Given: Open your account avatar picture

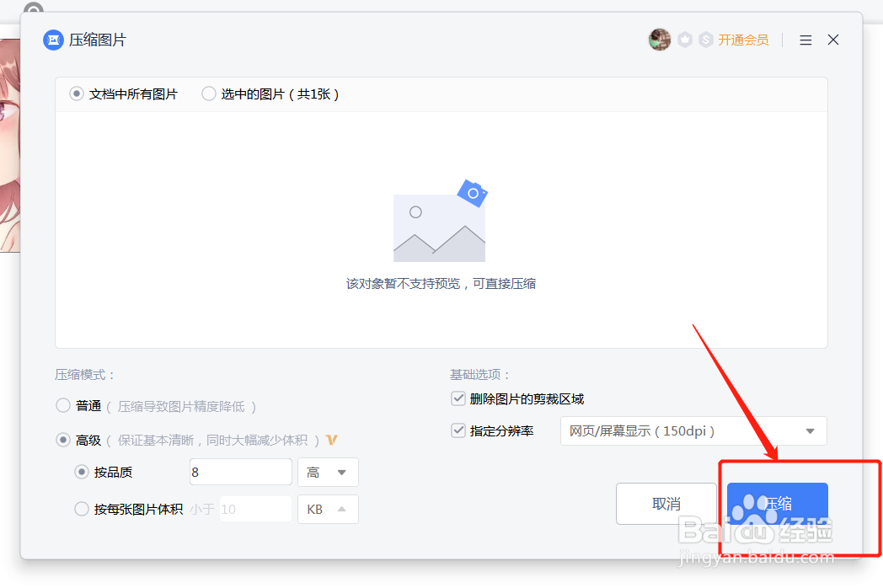Looking at the screenshot, I should [660, 40].
